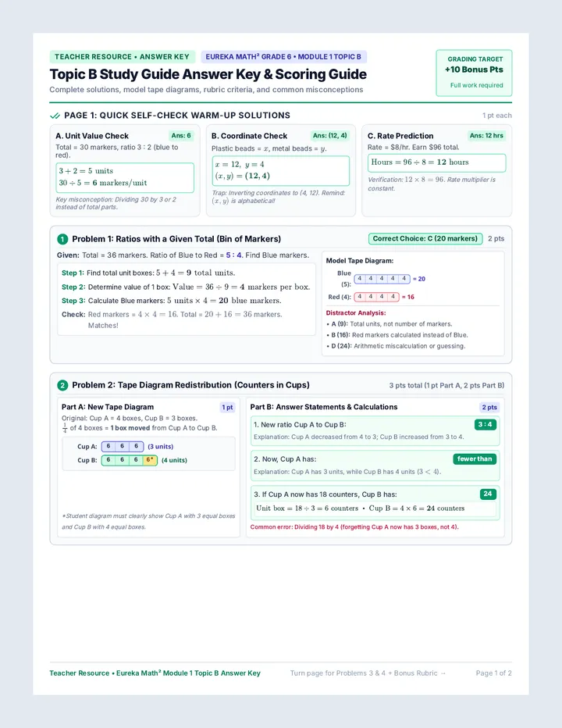
Task: Select the '(3 units)' label
Action: [x=161, y=447]
